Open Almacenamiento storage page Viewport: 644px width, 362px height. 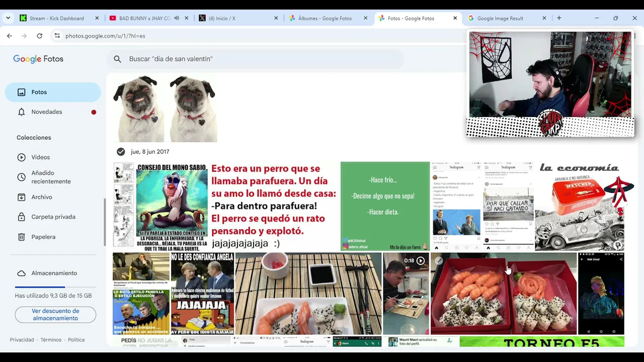(53, 273)
